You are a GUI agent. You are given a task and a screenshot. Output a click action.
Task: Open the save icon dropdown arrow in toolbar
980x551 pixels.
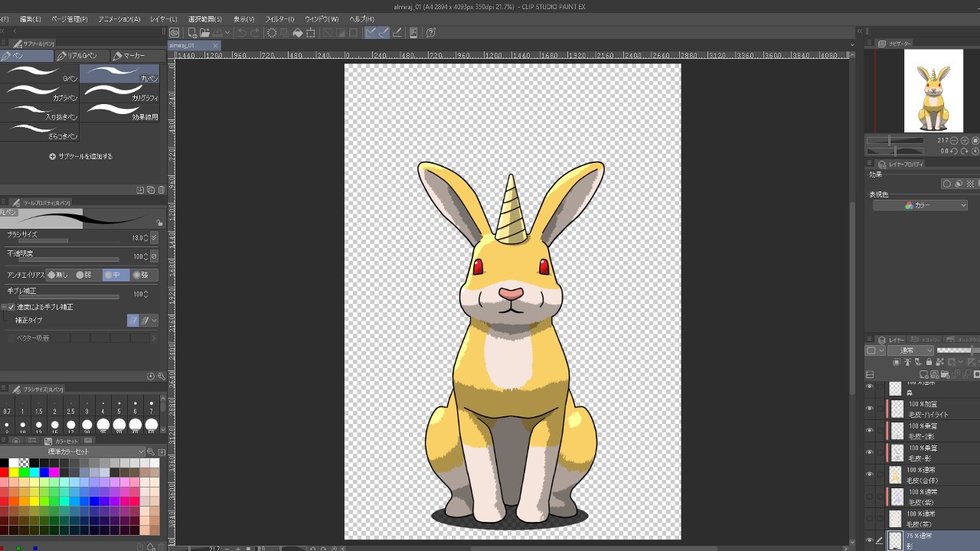click(227, 32)
